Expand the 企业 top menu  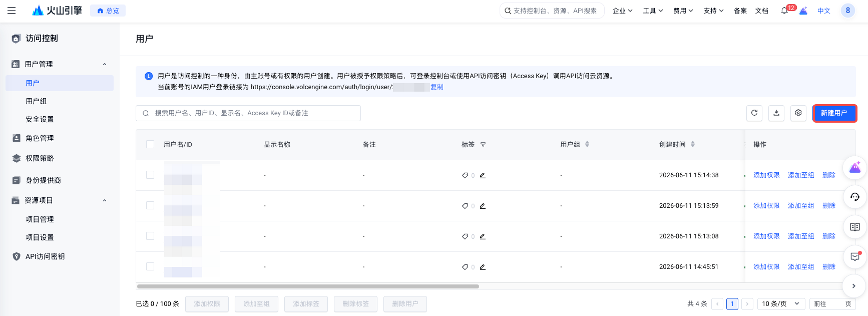click(x=622, y=11)
